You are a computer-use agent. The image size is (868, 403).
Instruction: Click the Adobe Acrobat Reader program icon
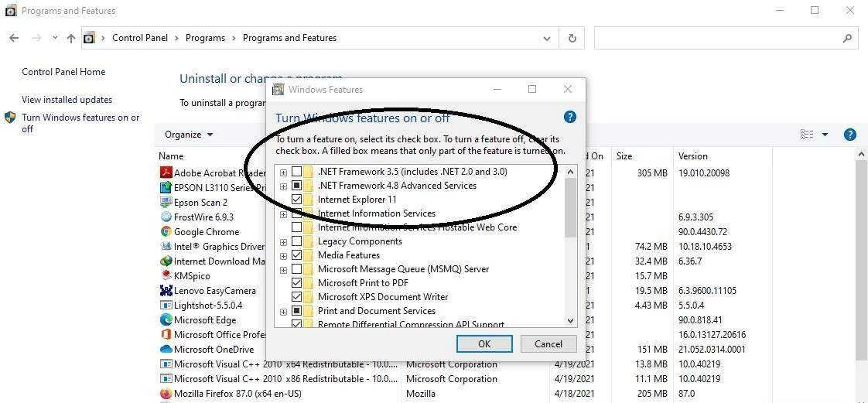pyautogui.click(x=166, y=172)
